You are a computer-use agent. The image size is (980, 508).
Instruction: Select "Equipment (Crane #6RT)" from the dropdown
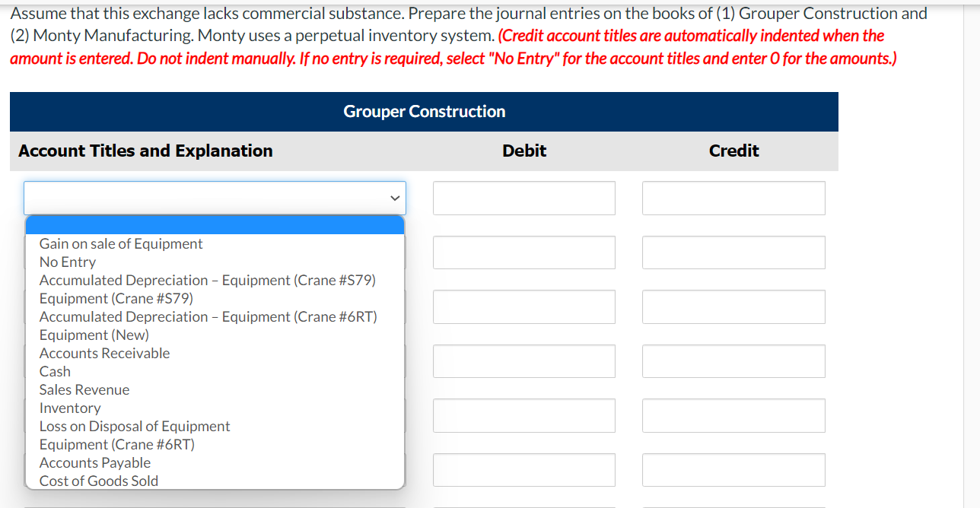[116, 444]
